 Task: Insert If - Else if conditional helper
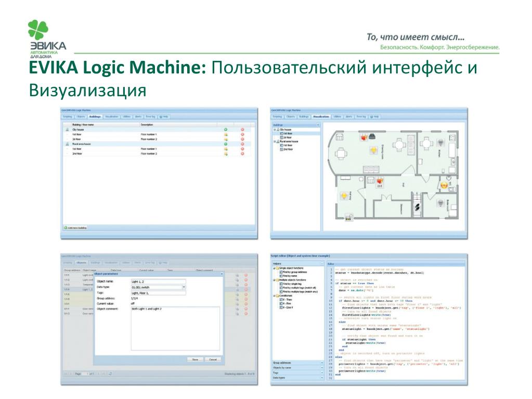[287, 307]
